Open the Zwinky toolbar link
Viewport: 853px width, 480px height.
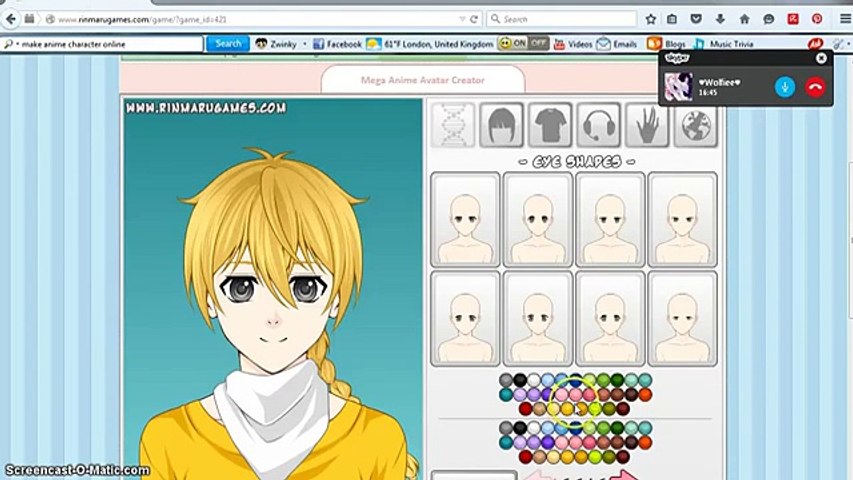click(276, 44)
